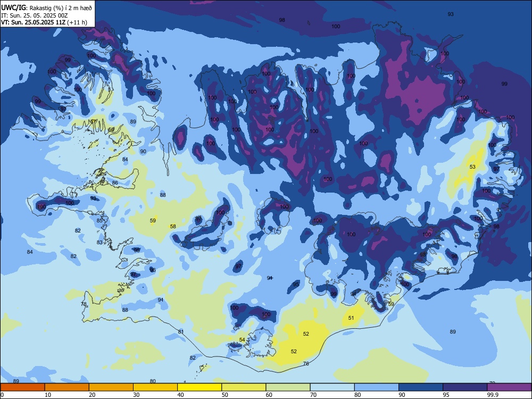The height and width of the screenshot is (399, 532).
Task: Select the 30–40 golden legend color band
Action: (x=155, y=387)
